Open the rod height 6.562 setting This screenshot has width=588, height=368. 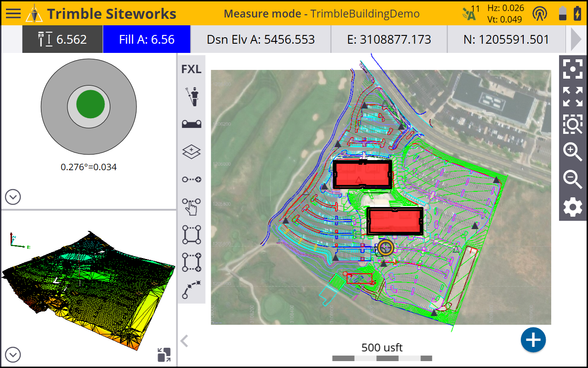pyautogui.click(x=62, y=40)
